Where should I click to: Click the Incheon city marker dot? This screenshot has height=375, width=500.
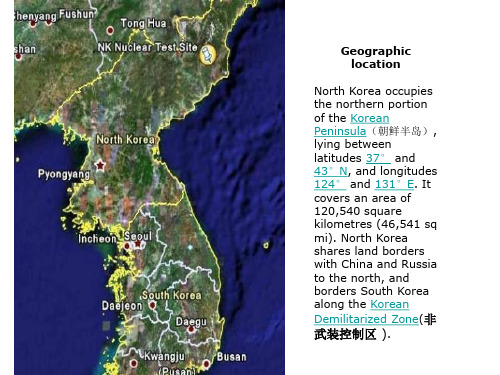point(127,246)
